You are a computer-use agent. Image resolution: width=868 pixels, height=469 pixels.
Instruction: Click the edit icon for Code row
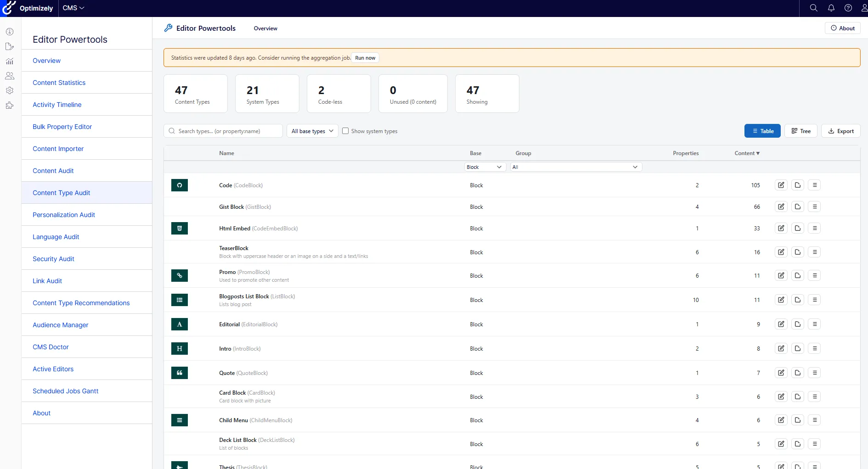click(x=781, y=185)
